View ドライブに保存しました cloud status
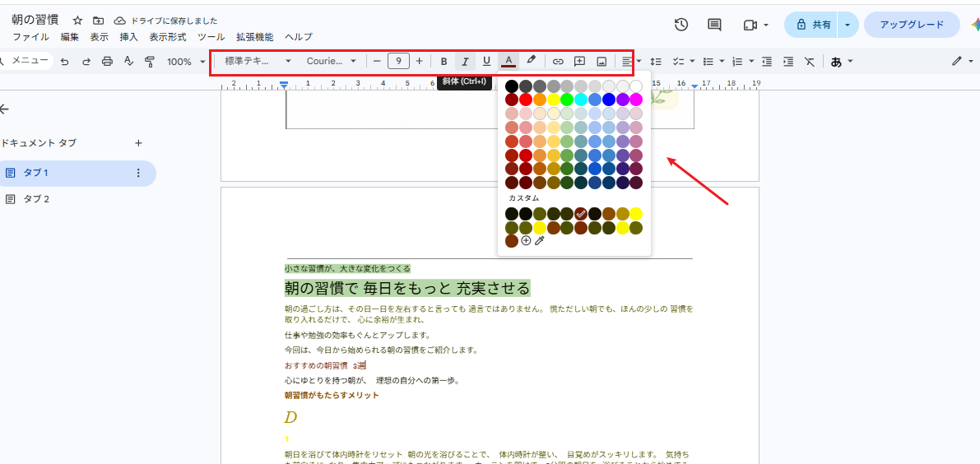The height and width of the screenshot is (464, 980). tap(165, 21)
